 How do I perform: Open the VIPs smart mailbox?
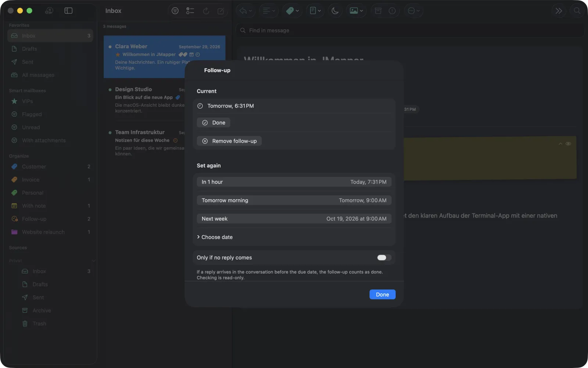click(x=50, y=101)
